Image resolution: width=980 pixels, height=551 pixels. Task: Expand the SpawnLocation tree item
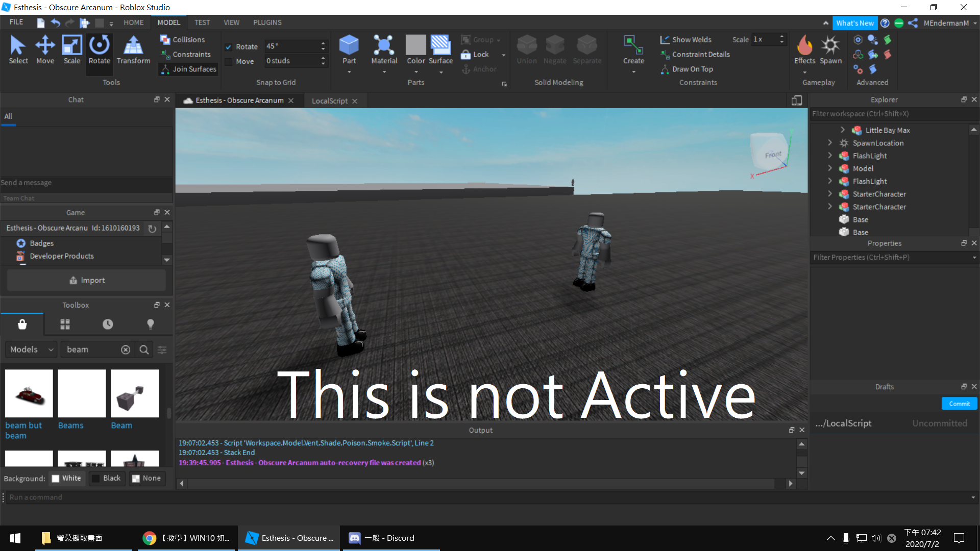pyautogui.click(x=830, y=143)
